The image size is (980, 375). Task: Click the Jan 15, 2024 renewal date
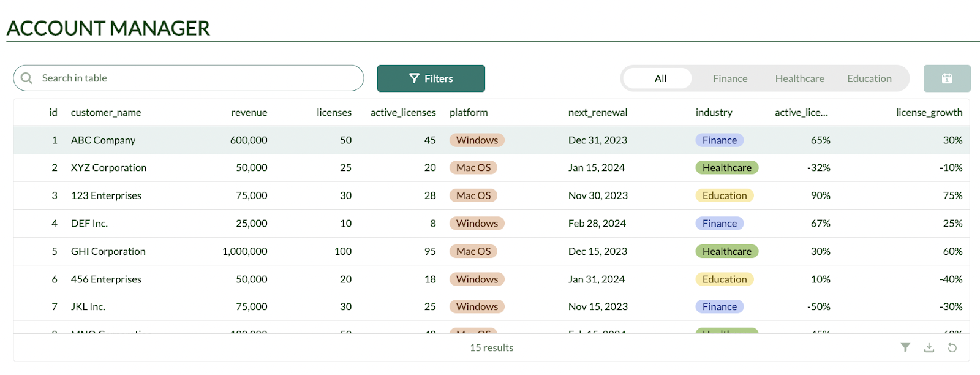597,168
